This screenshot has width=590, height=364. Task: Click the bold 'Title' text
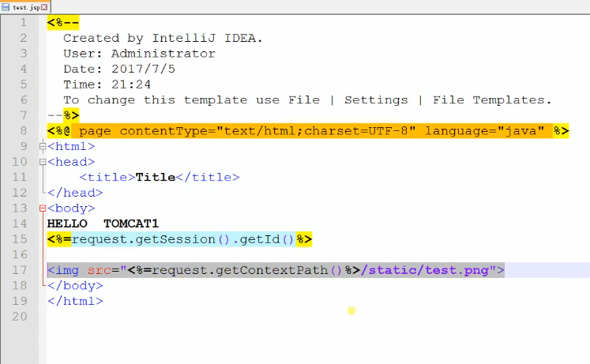(x=156, y=177)
